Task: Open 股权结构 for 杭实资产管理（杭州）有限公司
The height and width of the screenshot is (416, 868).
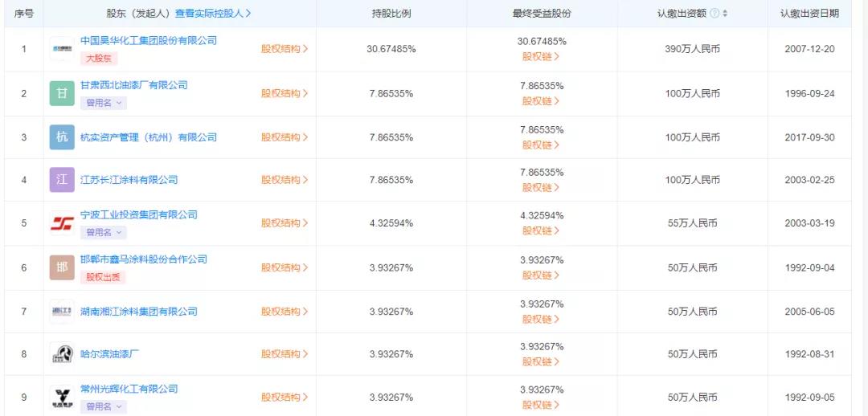Action: tap(285, 137)
